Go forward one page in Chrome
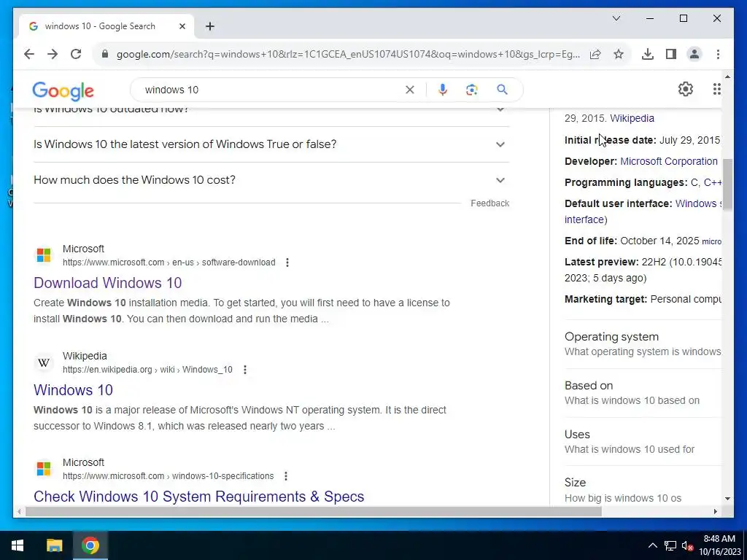Screen dimensions: 747x560 click(53, 54)
